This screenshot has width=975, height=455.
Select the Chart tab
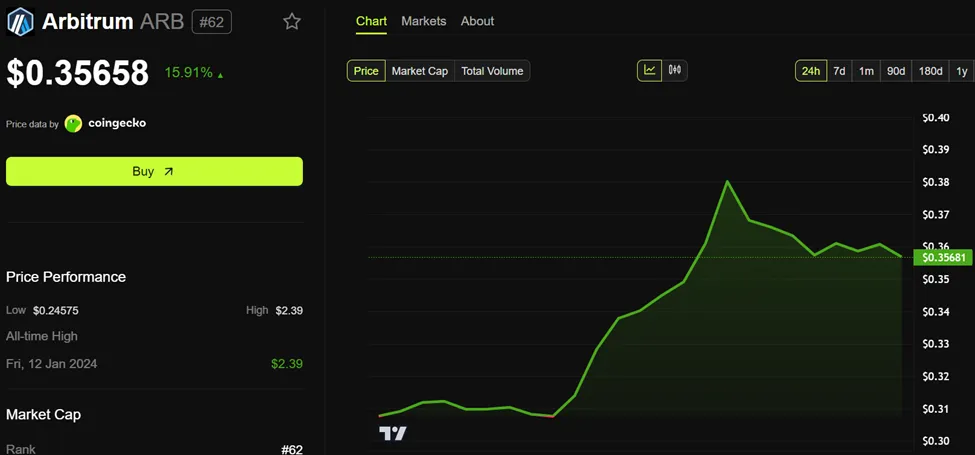pos(371,21)
